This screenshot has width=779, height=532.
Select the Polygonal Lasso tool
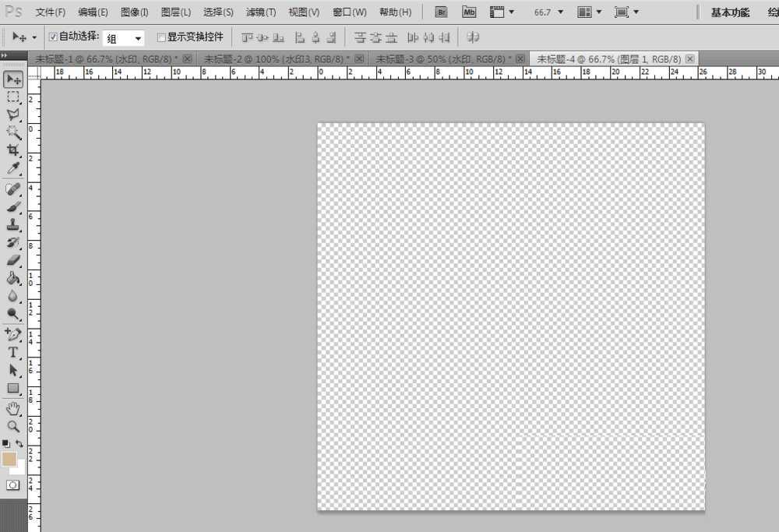[x=13, y=115]
